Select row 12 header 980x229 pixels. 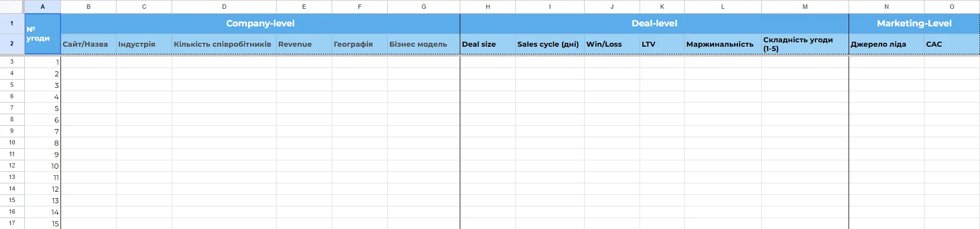12,166
